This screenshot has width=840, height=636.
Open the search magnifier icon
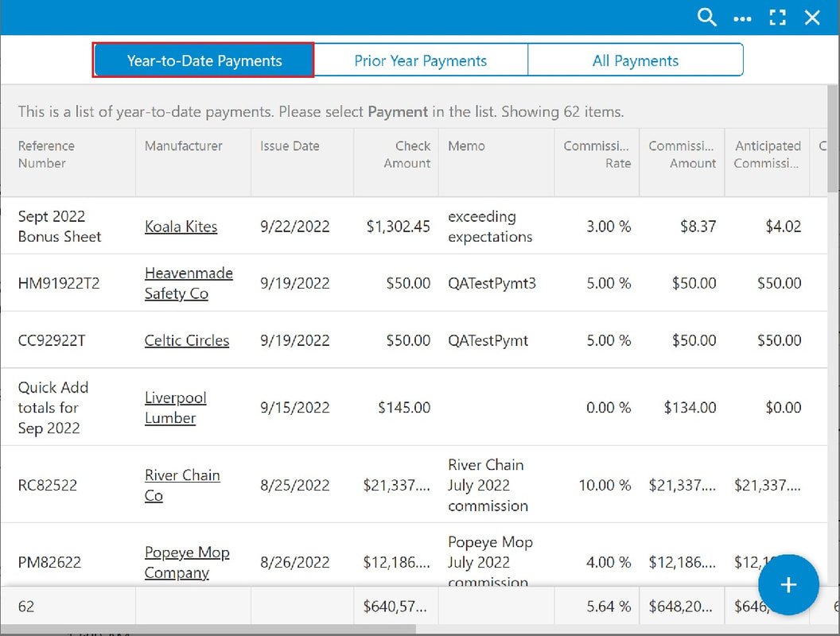(706, 17)
